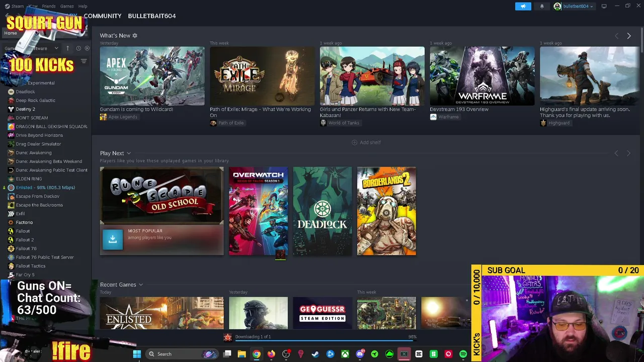Open GeoGuessr Steam Edition cover
The image size is (644, 362).
click(323, 313)
